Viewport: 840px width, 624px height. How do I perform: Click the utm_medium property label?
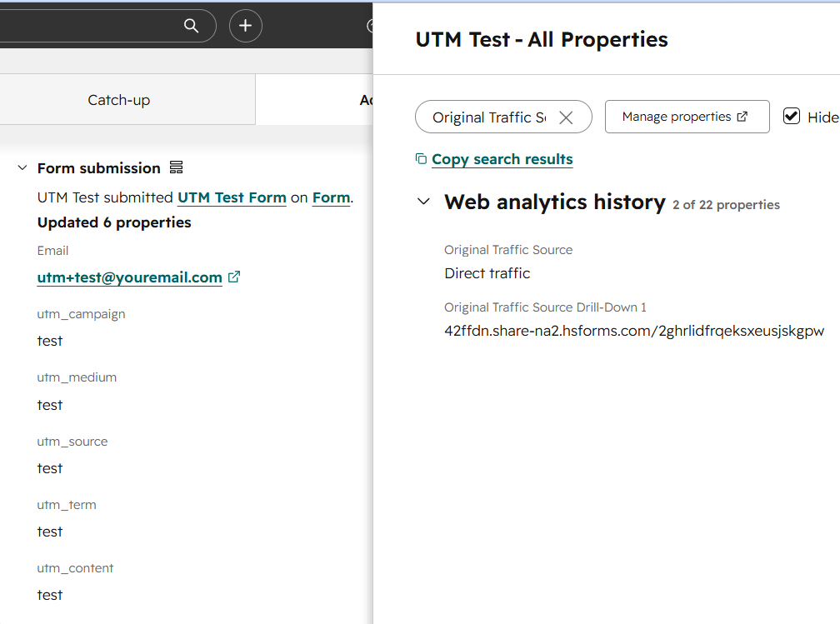[x=77, y=377]
